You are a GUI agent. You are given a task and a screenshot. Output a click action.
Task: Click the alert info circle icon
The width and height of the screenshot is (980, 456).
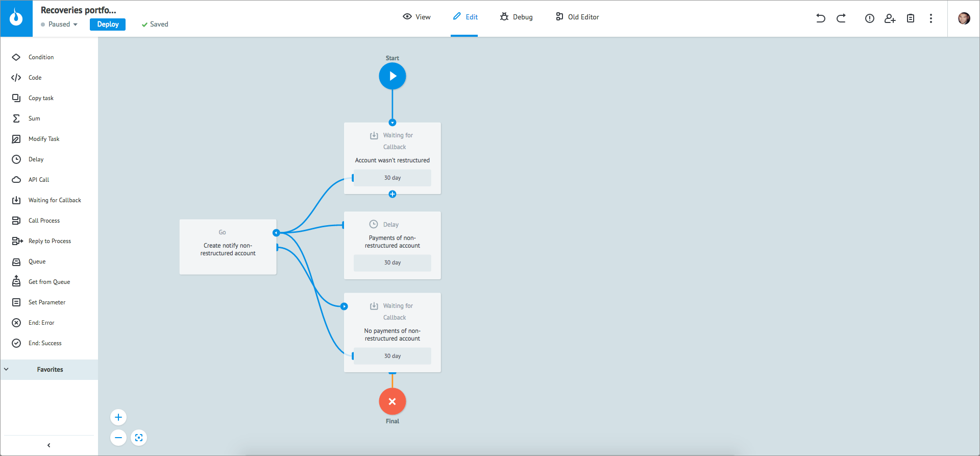(x=869, y=18)
